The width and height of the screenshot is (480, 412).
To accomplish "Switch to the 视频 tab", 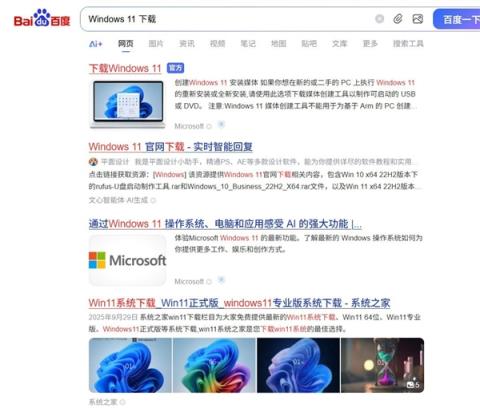I will pos(217,44).
